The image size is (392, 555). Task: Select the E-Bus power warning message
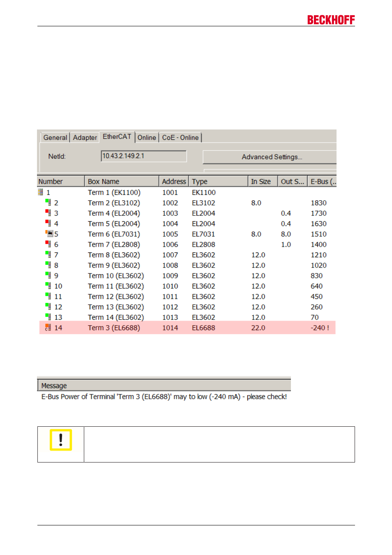[164, 397]
